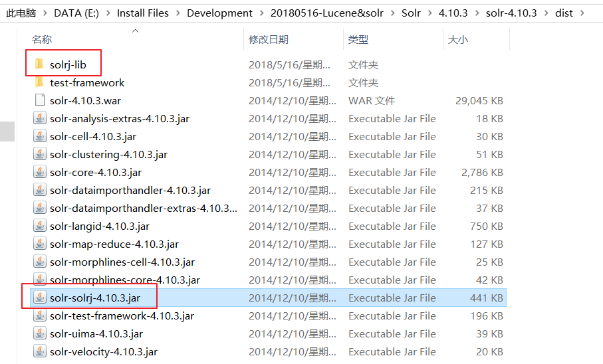The image size is (603, 364).
Task: Go to 此电脑 in the address bar
Action: tap(21, 13)
